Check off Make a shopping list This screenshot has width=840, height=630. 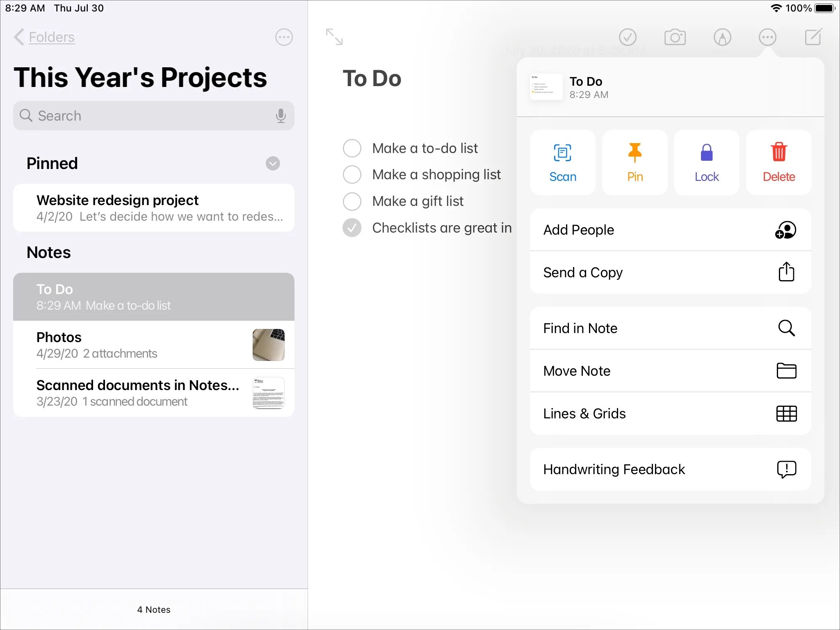click(352, 175)
